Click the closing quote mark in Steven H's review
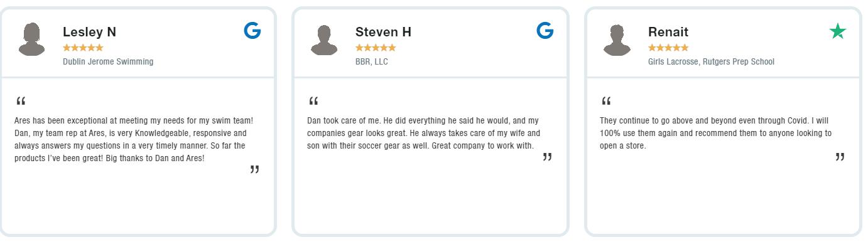This screenshot has height=242, width=868. pos(547,157)
